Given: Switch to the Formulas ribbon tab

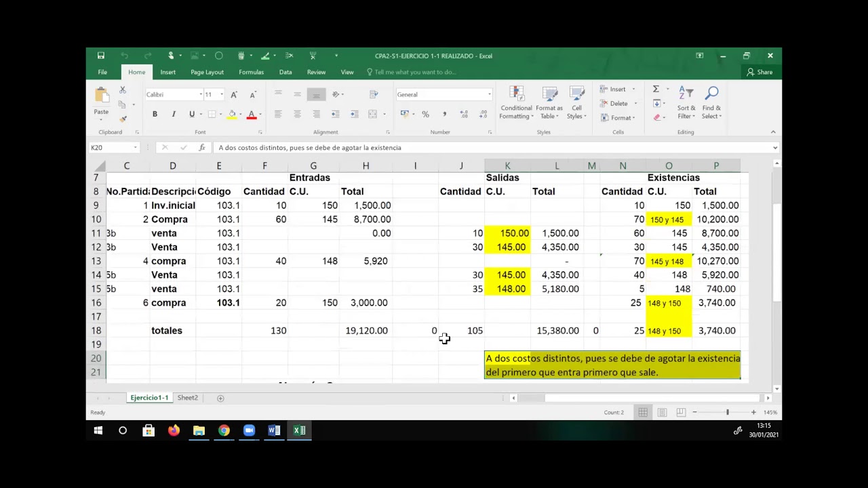Looking at the screenshot, I should (251, 72).
